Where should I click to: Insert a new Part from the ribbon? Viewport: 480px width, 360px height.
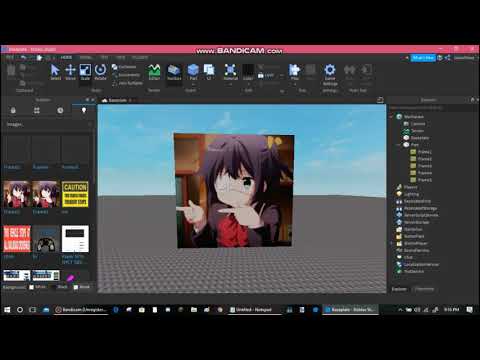pyautogui.click(x=193, y=72)
